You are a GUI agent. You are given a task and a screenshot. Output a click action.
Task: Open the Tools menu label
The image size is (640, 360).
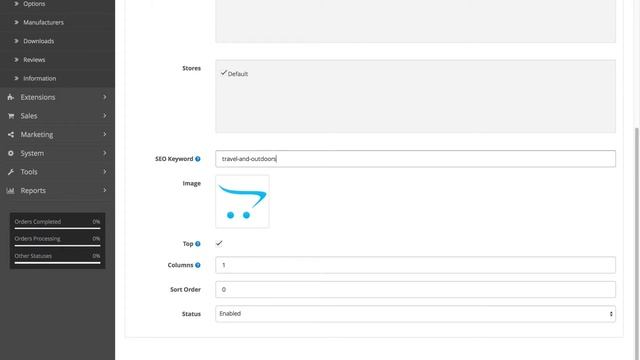click(29, 172)
